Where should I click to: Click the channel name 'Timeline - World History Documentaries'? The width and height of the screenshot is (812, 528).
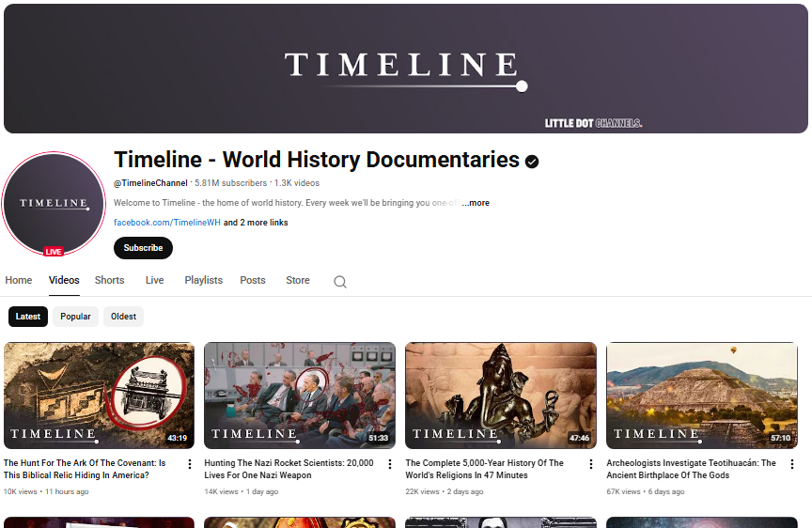click(x=317, y=160)
